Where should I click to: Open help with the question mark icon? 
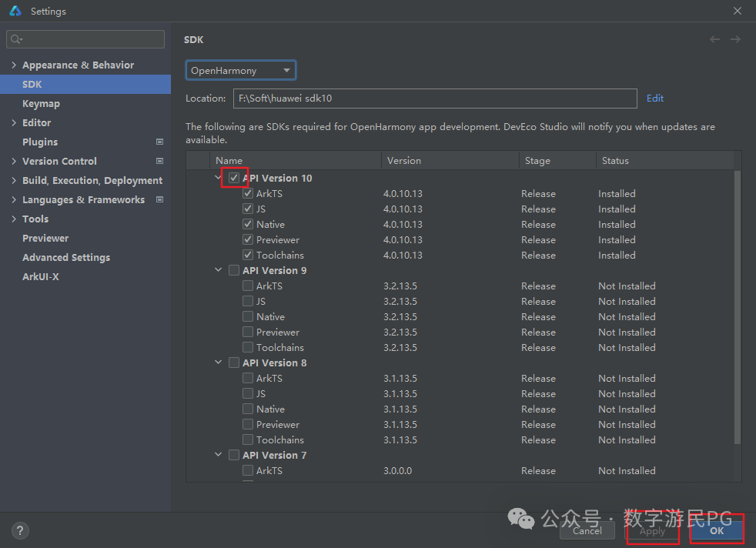click(x=20, y=530)
